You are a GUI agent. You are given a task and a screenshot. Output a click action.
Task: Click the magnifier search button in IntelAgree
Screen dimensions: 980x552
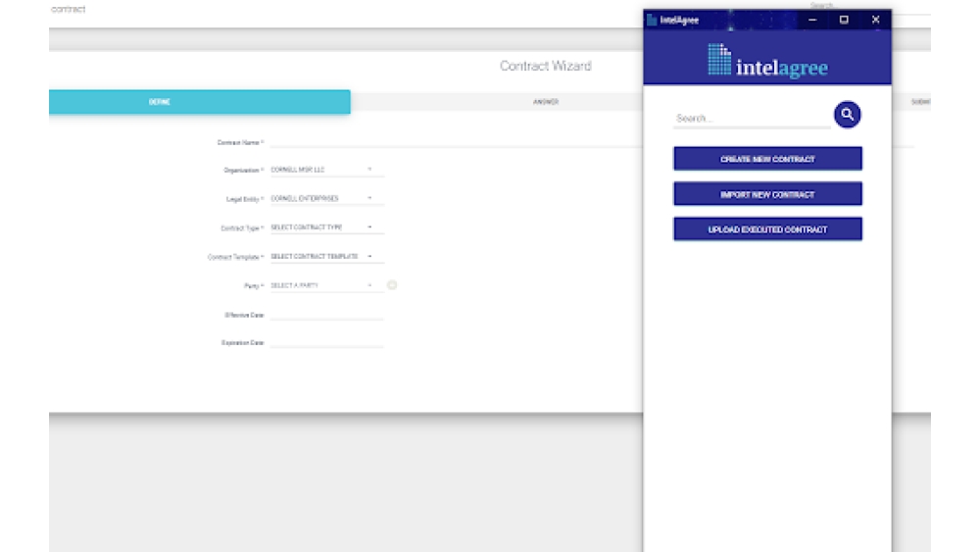pos(847,115)
